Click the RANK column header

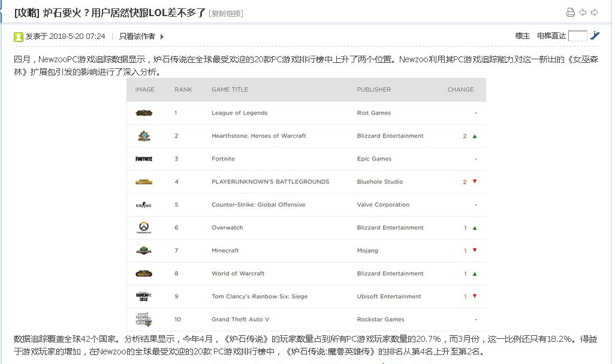pos(183,89)
